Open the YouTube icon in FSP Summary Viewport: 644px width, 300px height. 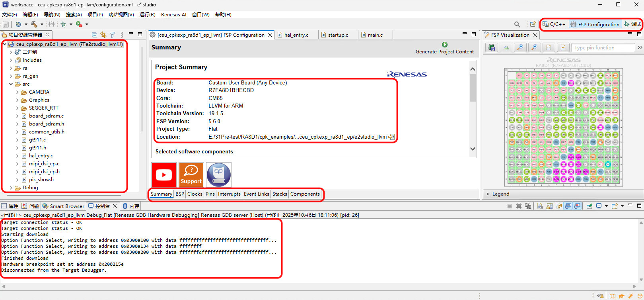coord(164,175)
